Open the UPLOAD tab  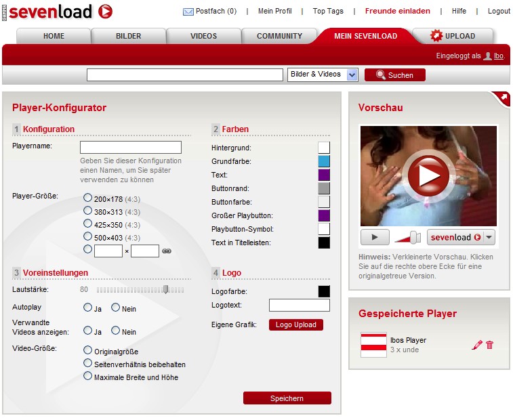[453, 36]
